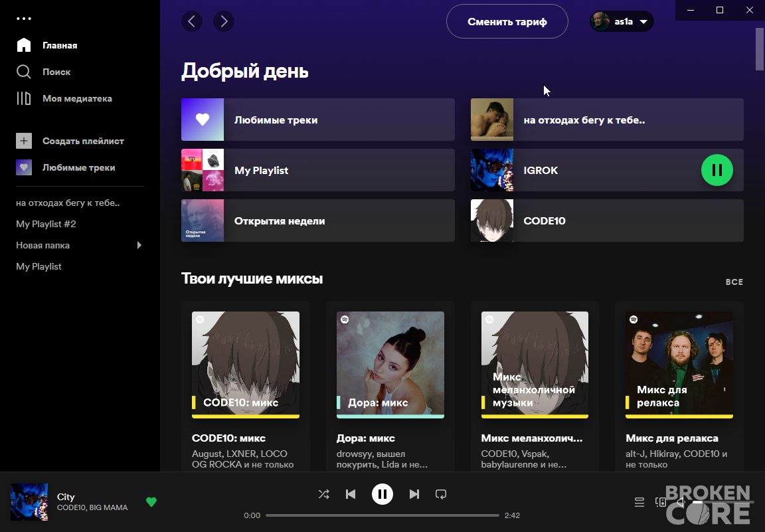Open the now playing album cover thumbnail

click(29, 501)
